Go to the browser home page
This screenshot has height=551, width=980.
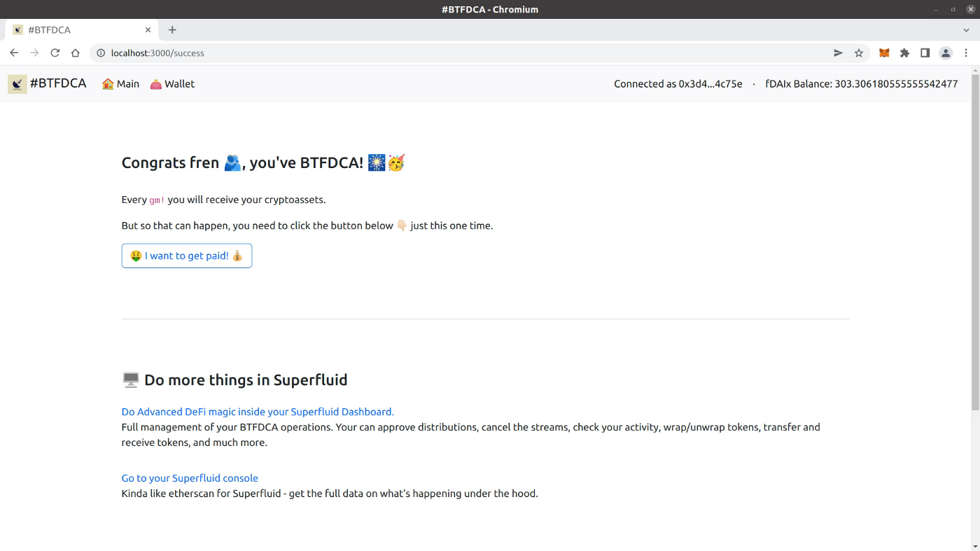click(x=76, y=53)
